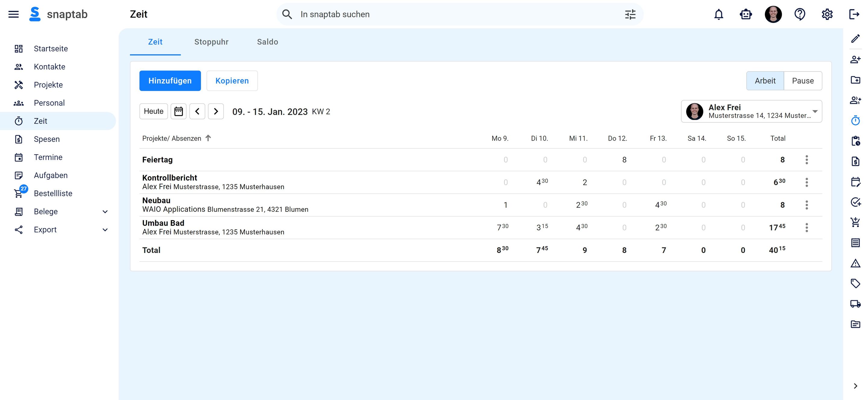Open Termine in sidebar
Image resolution: width=868 pixels, height=400 pixels.
click(58, 157)
